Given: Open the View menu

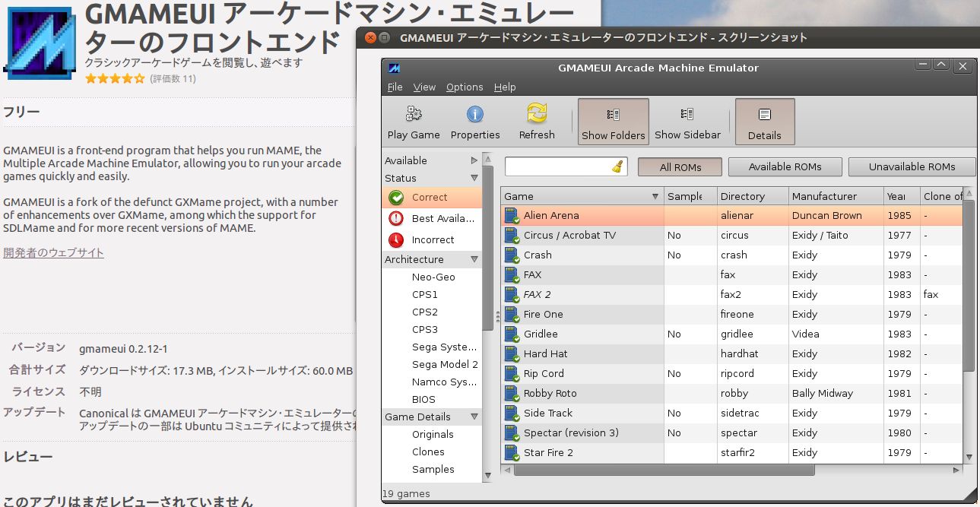Looking at the screenshot, I should pyautogui.click(x=424, y=87).
